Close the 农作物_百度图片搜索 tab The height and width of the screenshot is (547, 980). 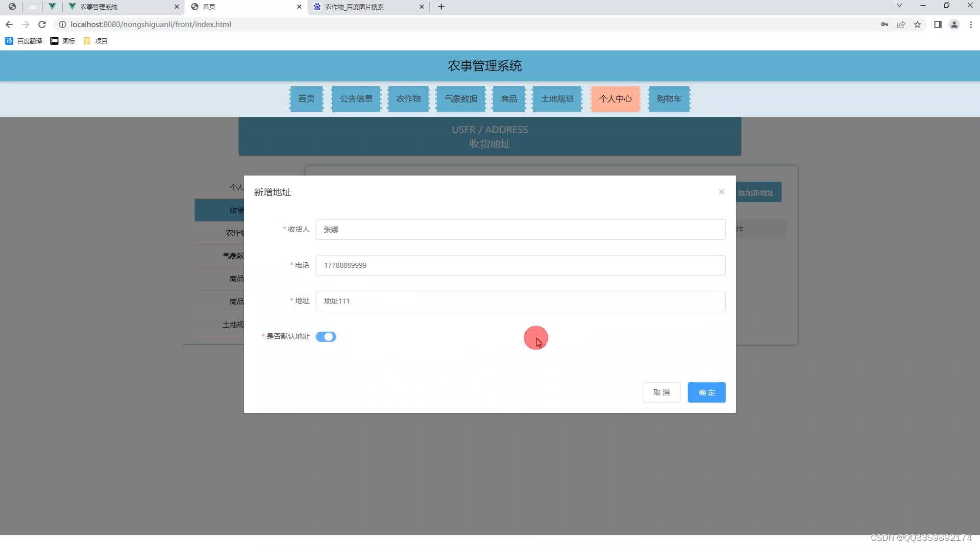click(x=422, y=7)
